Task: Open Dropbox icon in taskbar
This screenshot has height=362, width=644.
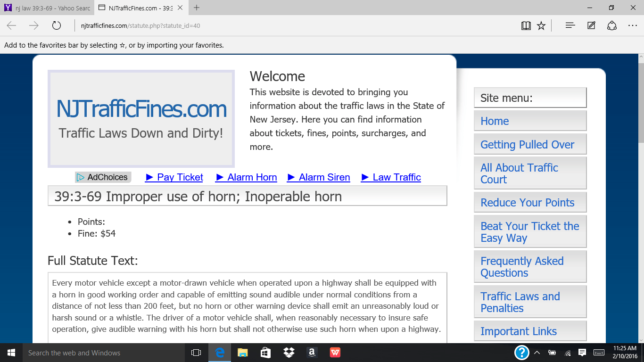Action: point(289,353)
